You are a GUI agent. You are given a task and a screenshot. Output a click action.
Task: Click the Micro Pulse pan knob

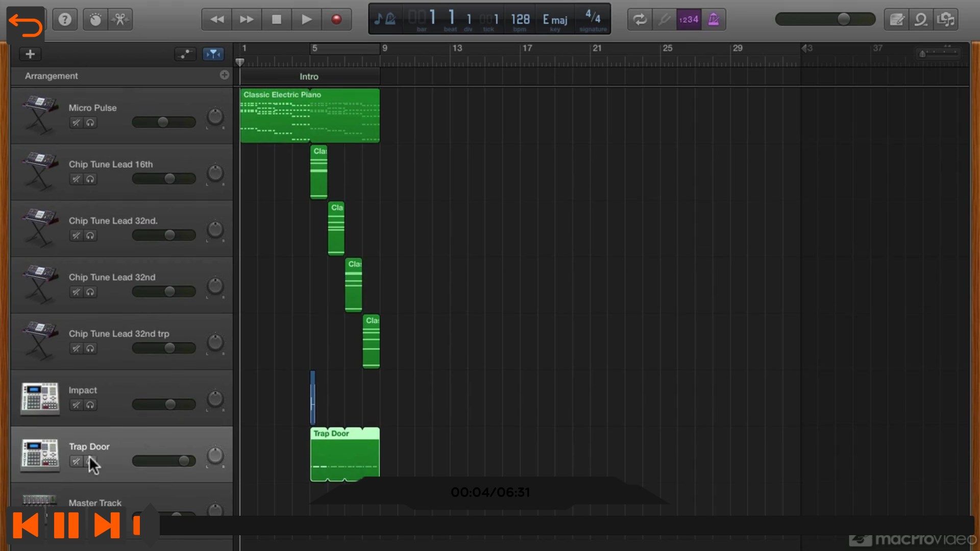[215, 117]
